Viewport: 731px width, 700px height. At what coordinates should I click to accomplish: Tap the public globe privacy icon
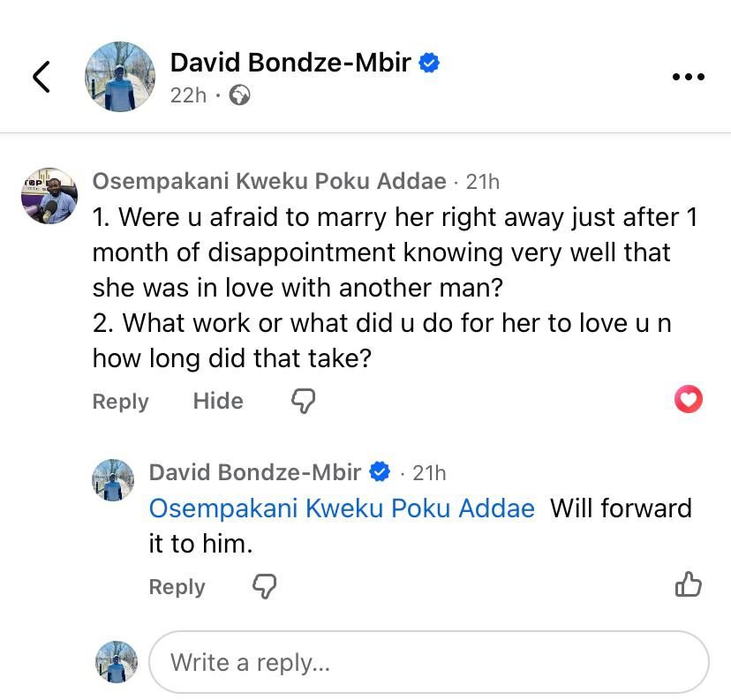point(239,95)
